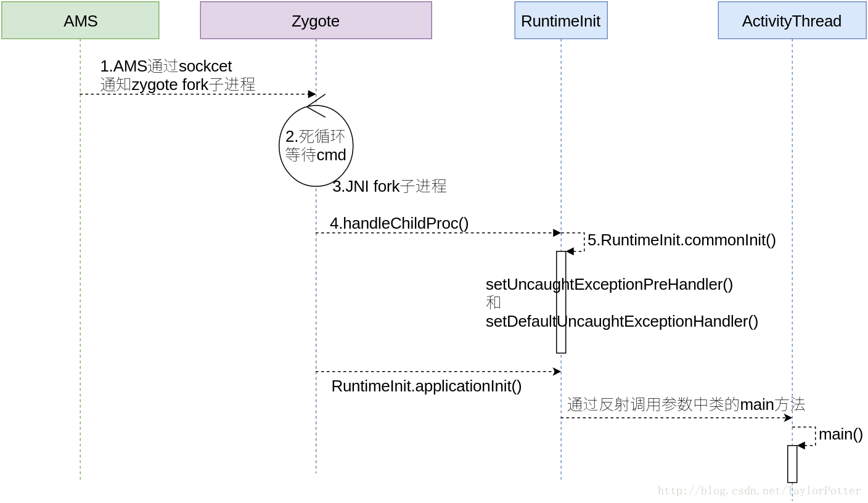Select the AMS participant box
868x503 pixels.
(80, 20)
